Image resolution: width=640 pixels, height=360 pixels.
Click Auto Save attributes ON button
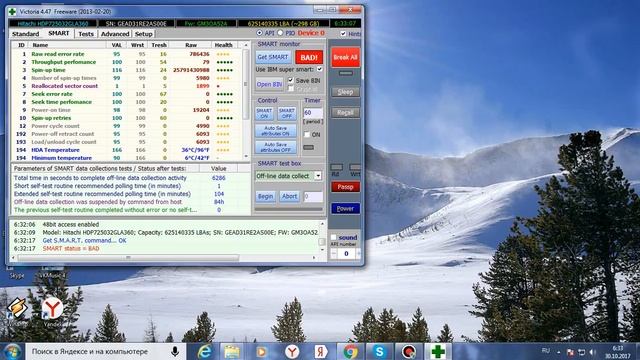click(x=276, y=131)
